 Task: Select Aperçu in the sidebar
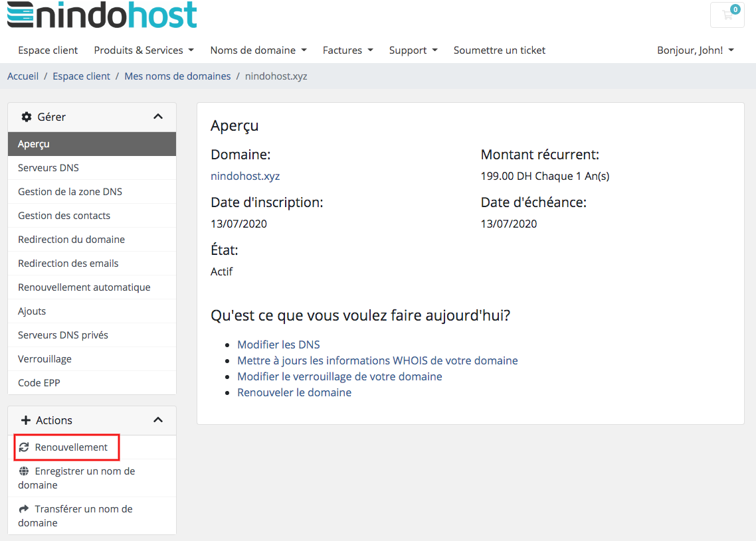coord(92,144)
